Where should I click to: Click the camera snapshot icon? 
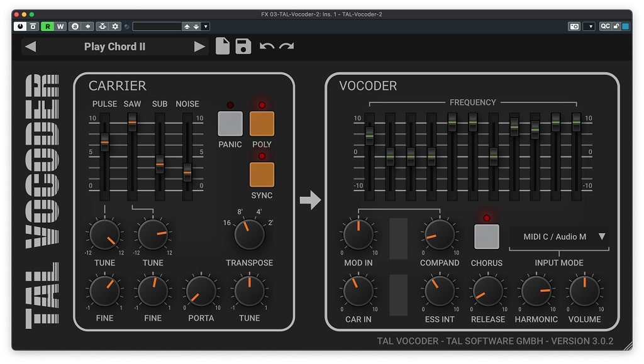[x=574, y=26]
